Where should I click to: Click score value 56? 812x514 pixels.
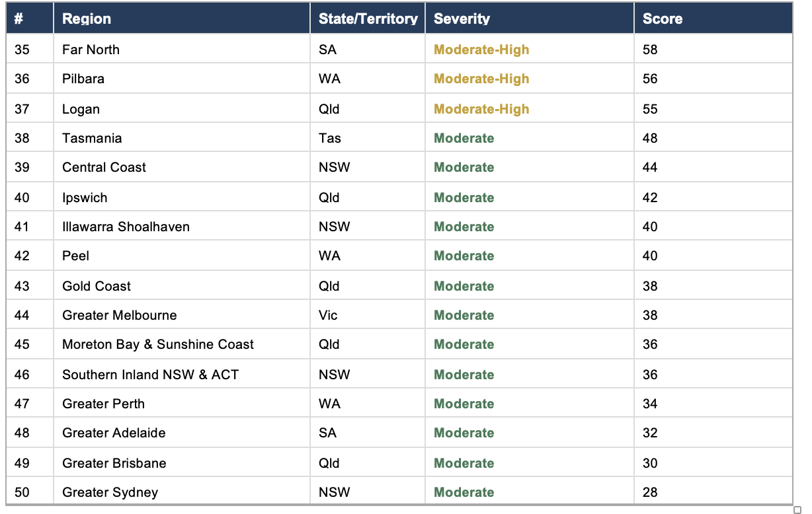[650, 79]
